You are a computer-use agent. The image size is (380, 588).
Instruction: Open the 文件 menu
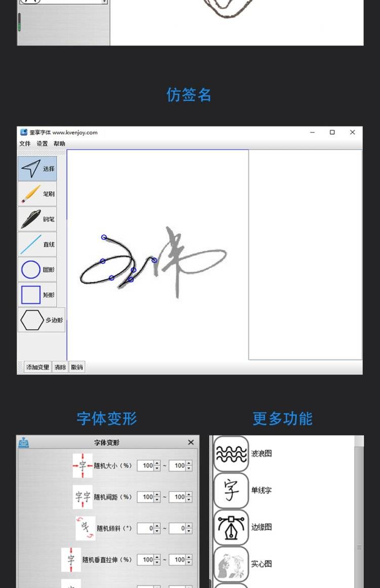pos(25,144)
